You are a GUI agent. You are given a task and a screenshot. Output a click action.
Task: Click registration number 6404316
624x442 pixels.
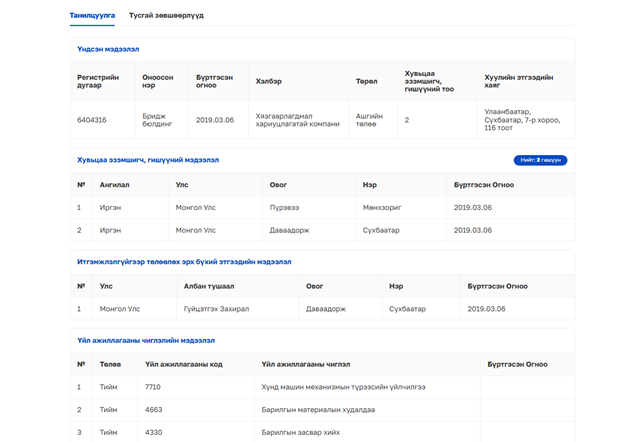(92, 120)
